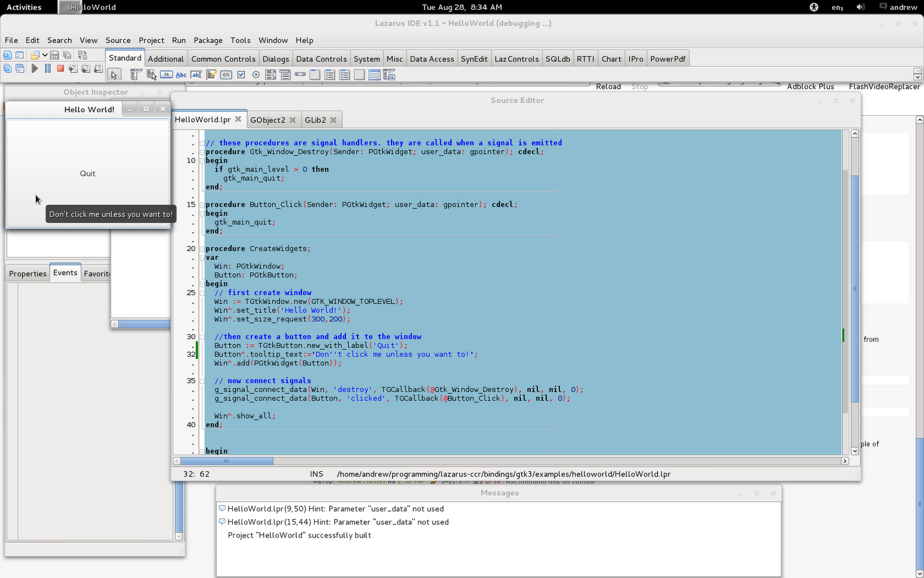Viewport: 924px width, 578px height.
Task: Click the New Form toolbar icon
Action: [x=20, y=55]
